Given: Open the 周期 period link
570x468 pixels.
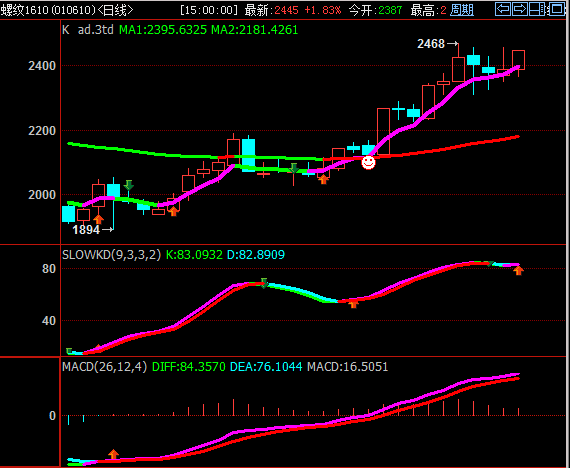Looking at the screenshot, I should [462, 10].
